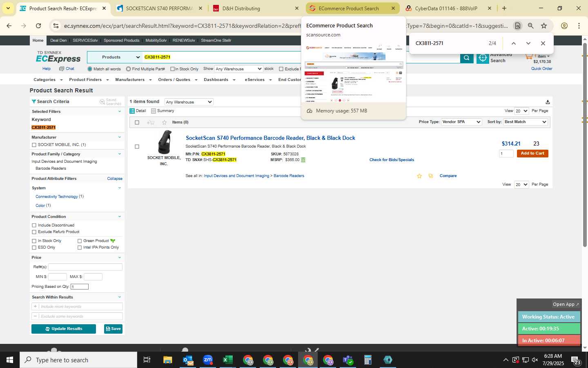
Task: Click the browser back arrow
Action: tap(9, 26)
